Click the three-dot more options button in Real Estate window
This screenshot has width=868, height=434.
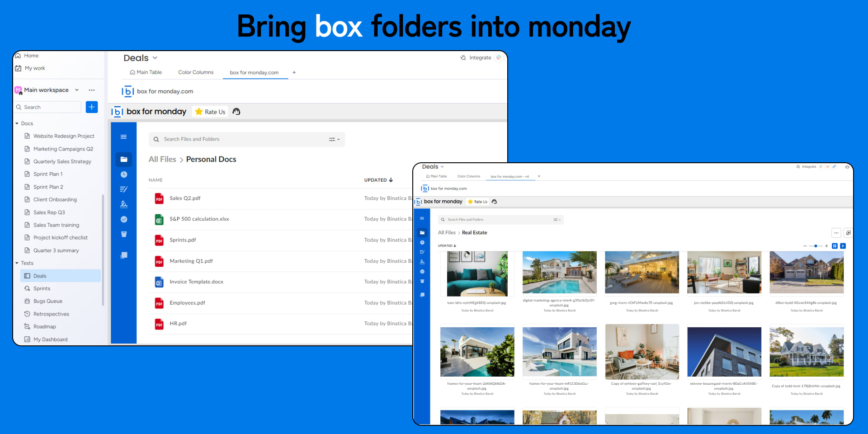click(836, 233)
